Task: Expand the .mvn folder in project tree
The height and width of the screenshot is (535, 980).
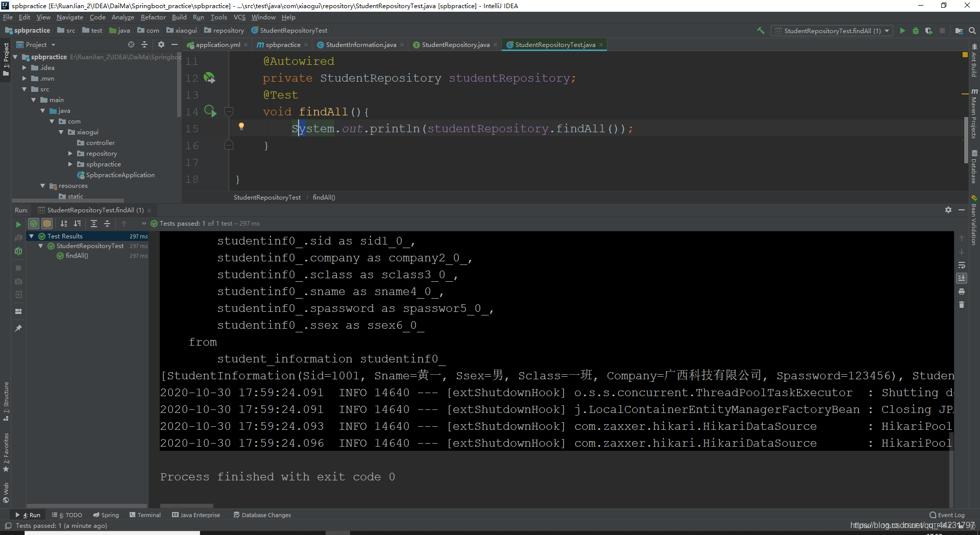Action: pyautogui.click(x=24, y=79)
